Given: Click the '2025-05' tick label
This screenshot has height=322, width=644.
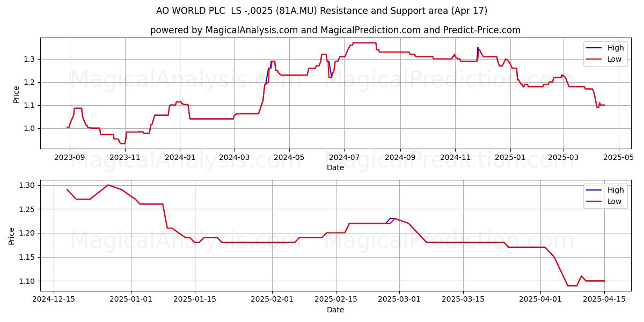Looking at the screenshot, I should (618, 157).
